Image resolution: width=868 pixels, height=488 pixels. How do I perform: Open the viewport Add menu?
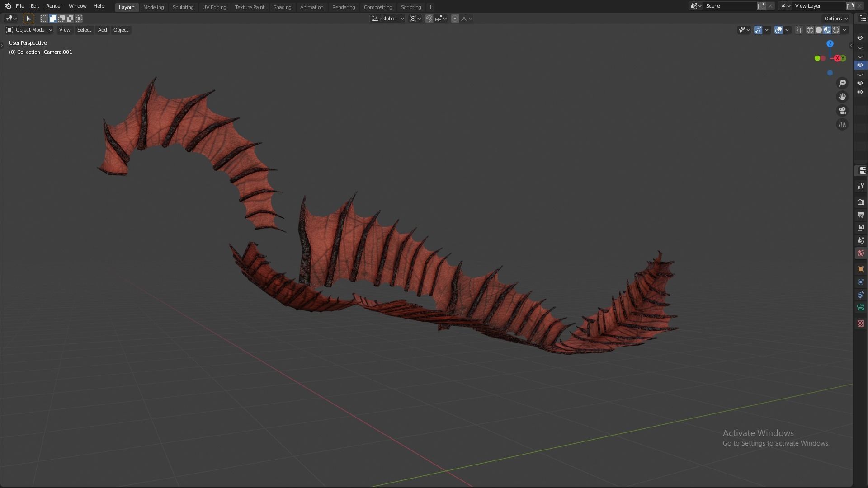(102, 30)
